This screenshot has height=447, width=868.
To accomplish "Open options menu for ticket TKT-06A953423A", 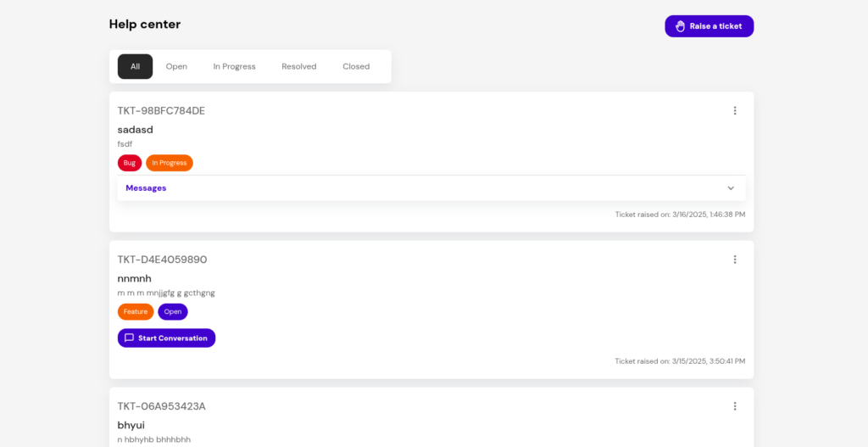I will coord(735,406).
